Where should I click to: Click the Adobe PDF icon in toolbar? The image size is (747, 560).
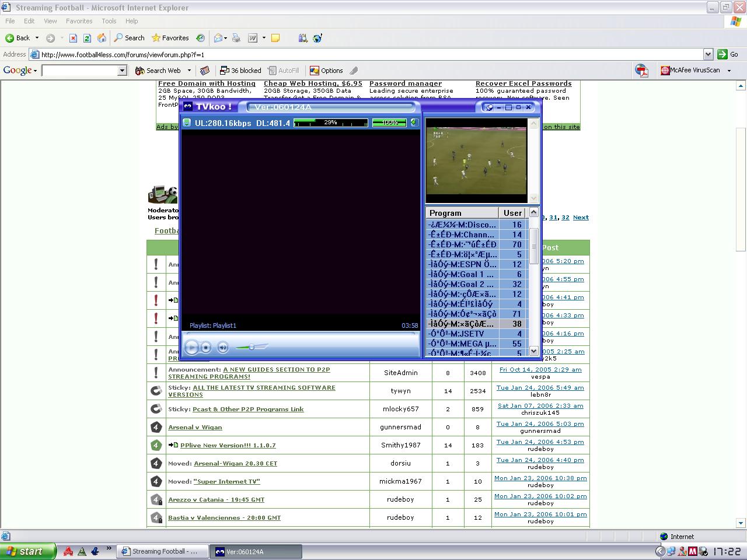[642, 71]
